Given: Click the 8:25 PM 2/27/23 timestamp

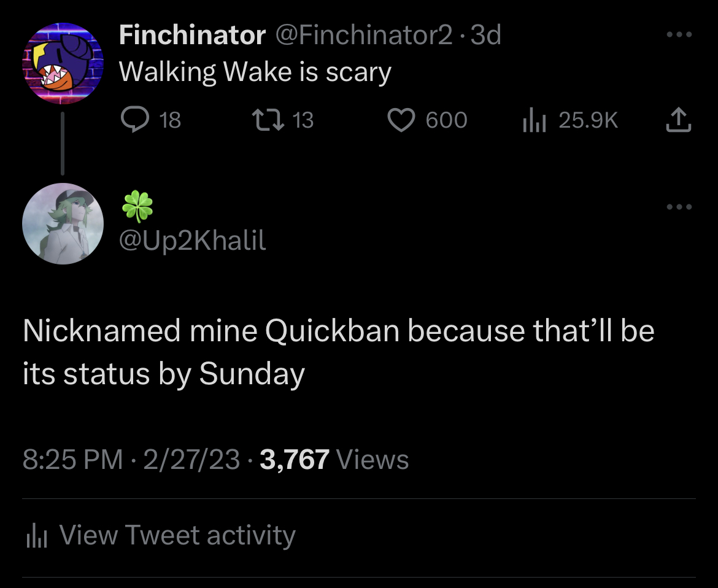Looking at the screenshot, I should (x=131, y=459).
